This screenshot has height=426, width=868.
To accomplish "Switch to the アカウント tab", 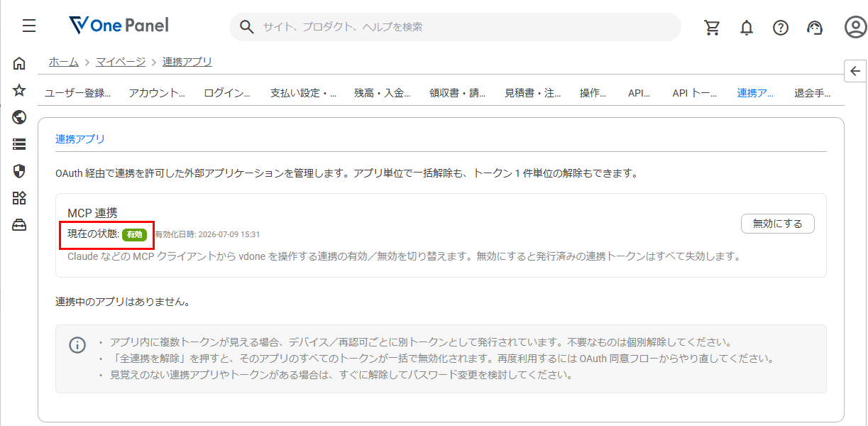I will (x=157, y=93).
